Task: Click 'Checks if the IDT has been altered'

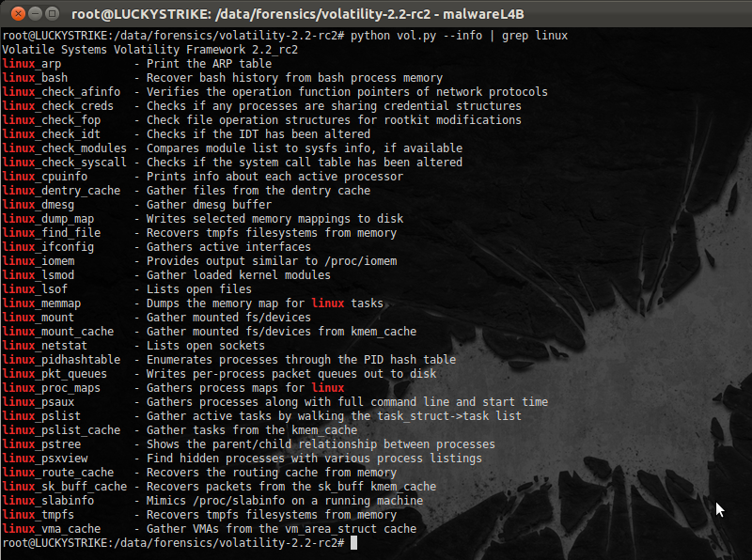Action: (x=258, y=134)
